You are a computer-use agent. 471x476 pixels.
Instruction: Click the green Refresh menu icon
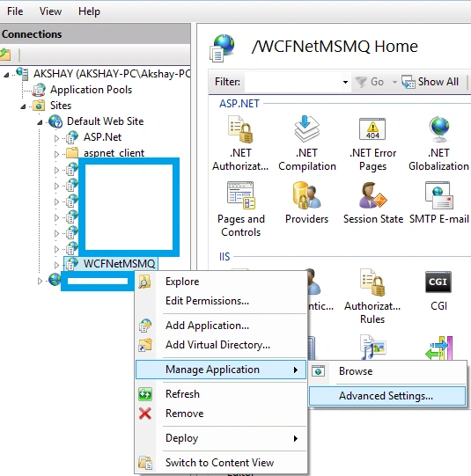tap(145, 394)
